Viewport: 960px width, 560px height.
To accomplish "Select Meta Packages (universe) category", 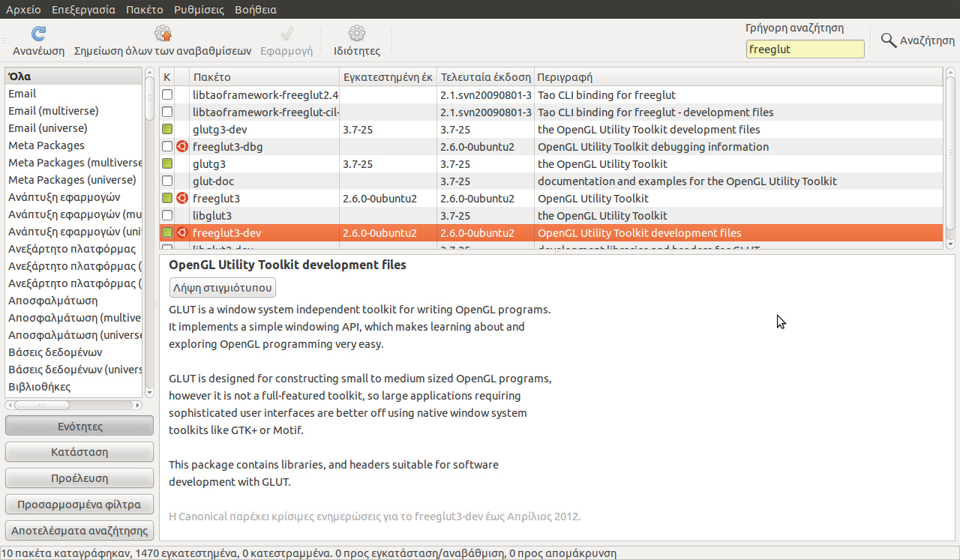I will tap(73, 180).
